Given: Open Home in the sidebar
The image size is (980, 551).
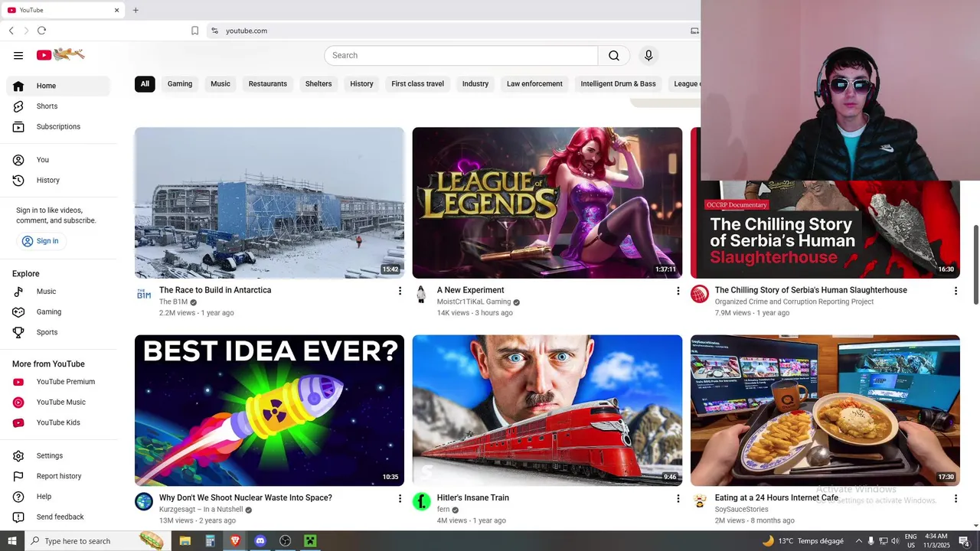Looking at the screenshot, I should [x=58, y=86].
